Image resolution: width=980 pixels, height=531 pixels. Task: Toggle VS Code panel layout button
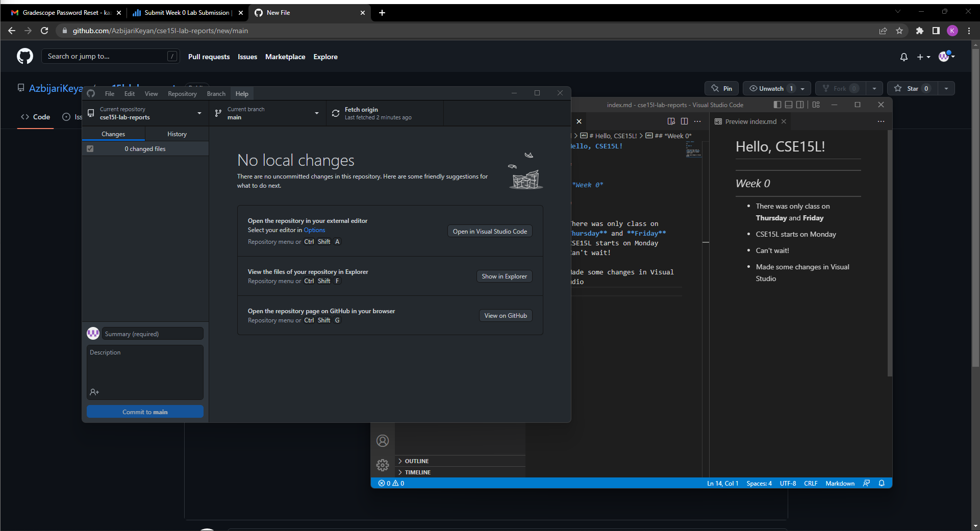[x=788, y=105]
